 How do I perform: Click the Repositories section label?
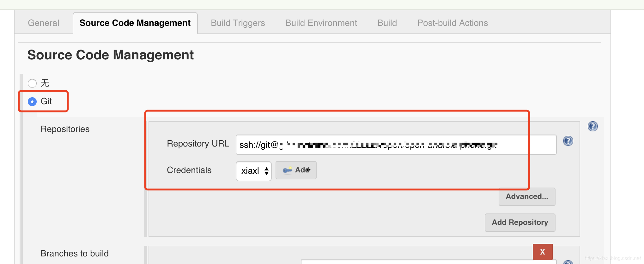click(65, 129)
